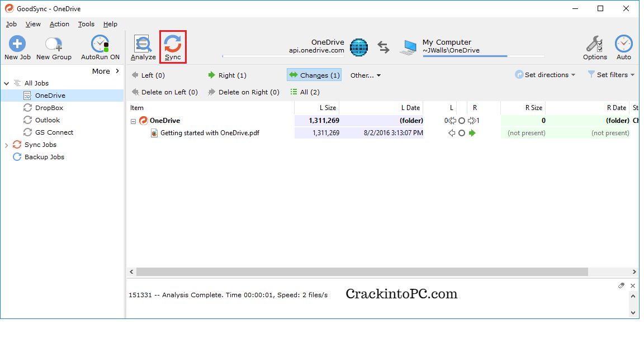Image resolution: width=644 pixels, height=362 pixels.
Task: Click the ~JWalls\OneDrive path
Action: pos(451,50)
